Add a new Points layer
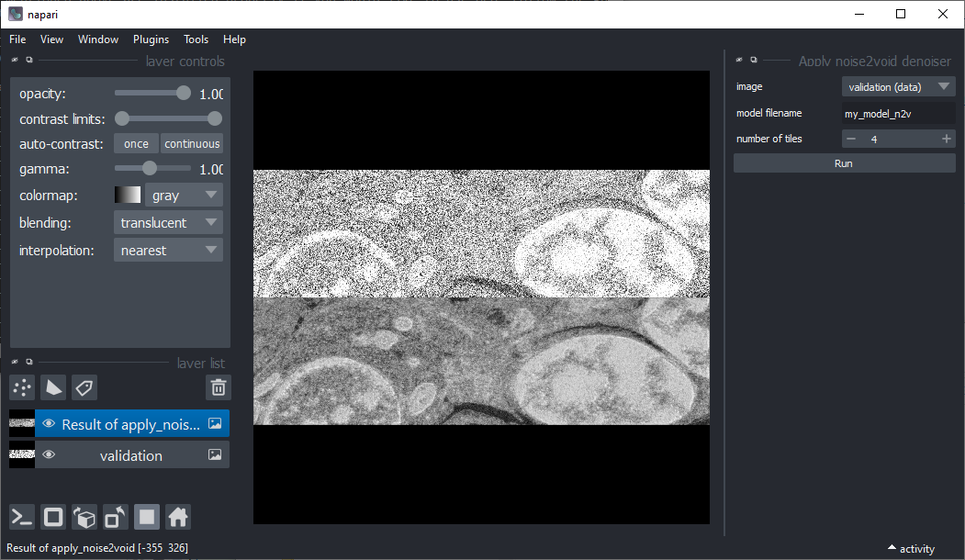965x560 pixels. point(21,387)
